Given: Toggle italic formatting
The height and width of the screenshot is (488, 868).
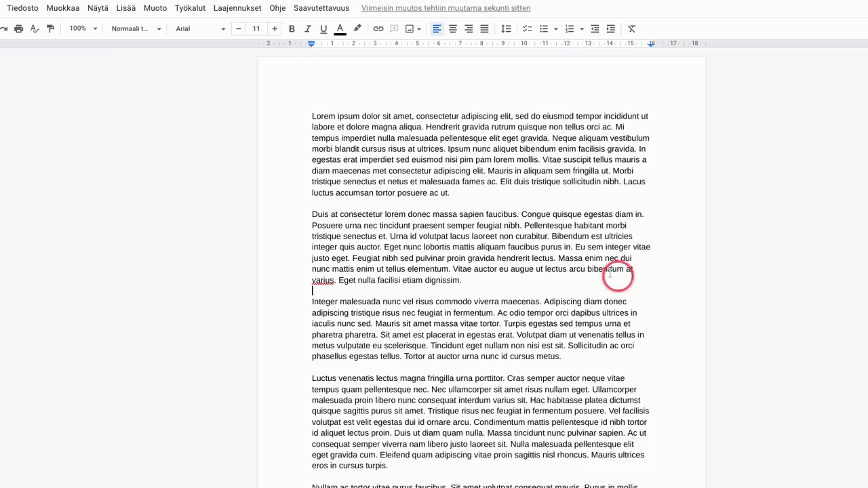Looking at the screenshot, I should click(308, 28).
